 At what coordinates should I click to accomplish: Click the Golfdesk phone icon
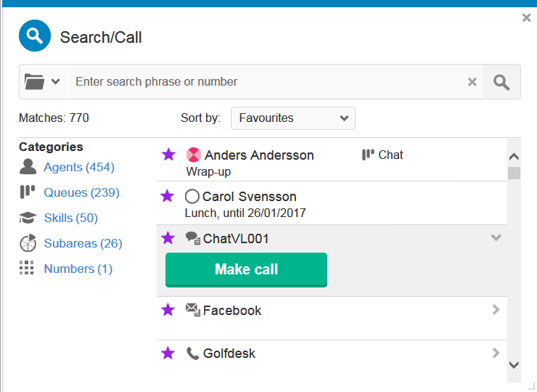point(192,354)
